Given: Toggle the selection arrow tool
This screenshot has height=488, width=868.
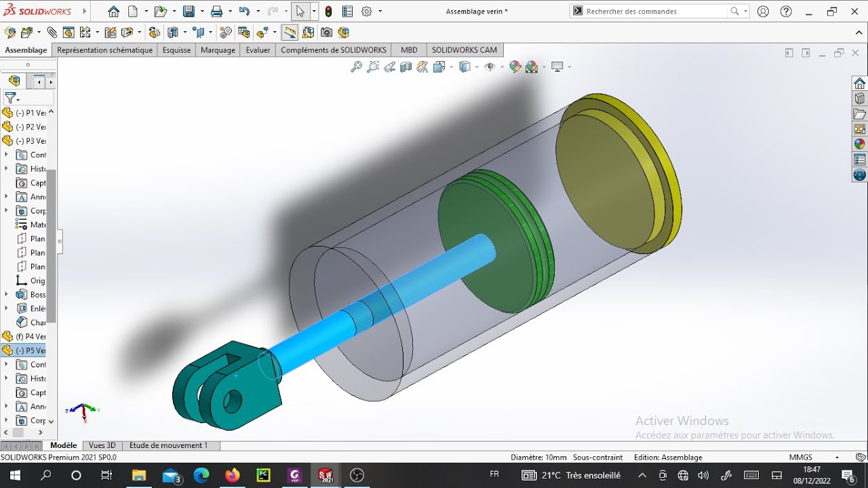Looking at the screenshot, I should pyautogui.click(x=300, y=12).
